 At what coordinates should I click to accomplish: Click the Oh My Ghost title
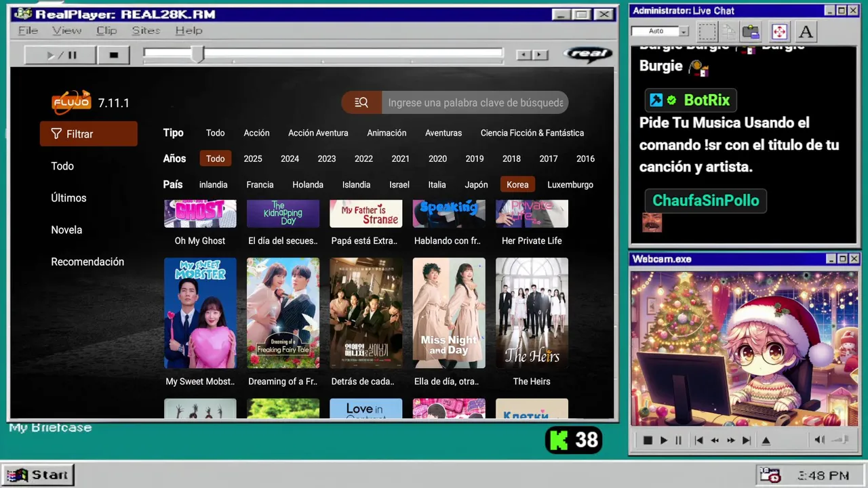coord(200,241)
